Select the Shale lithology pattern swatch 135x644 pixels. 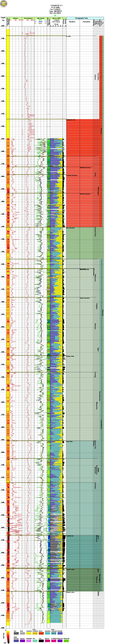(x=22, y=633)
